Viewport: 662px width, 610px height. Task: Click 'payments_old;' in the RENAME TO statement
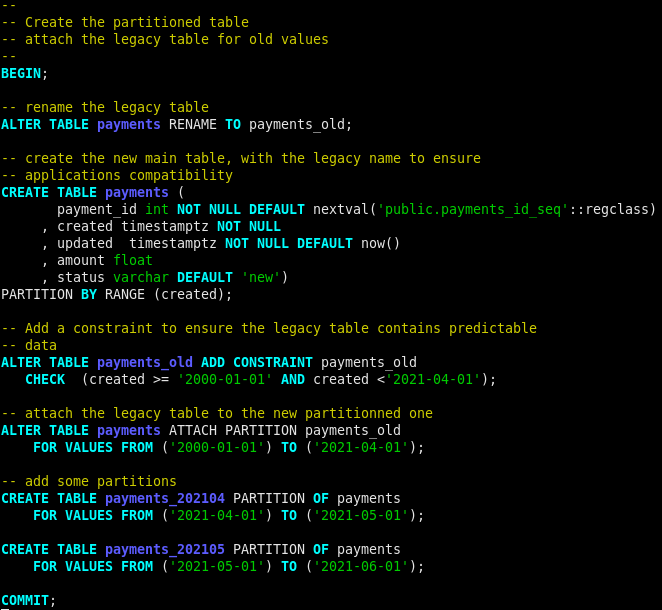coord(300,125)
